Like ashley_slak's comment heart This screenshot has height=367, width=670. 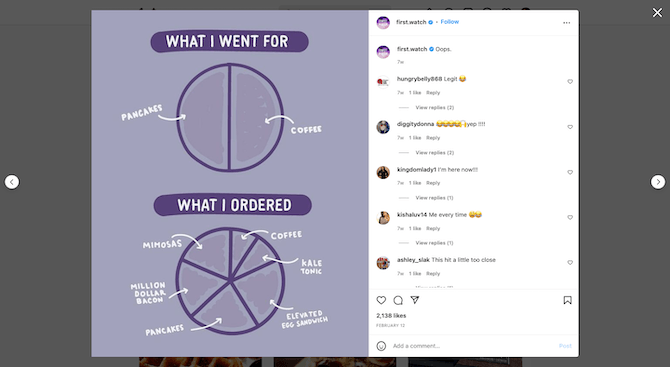570,263
